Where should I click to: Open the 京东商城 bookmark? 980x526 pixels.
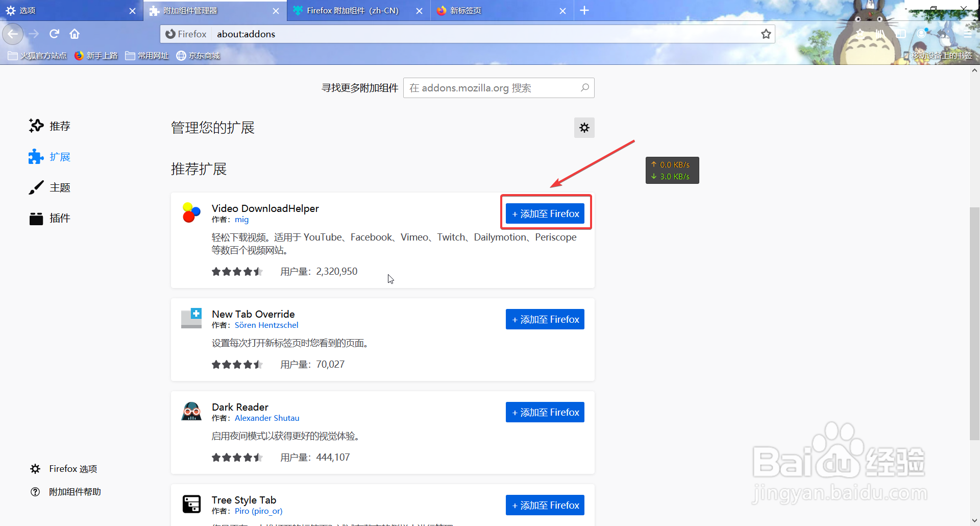198,55
